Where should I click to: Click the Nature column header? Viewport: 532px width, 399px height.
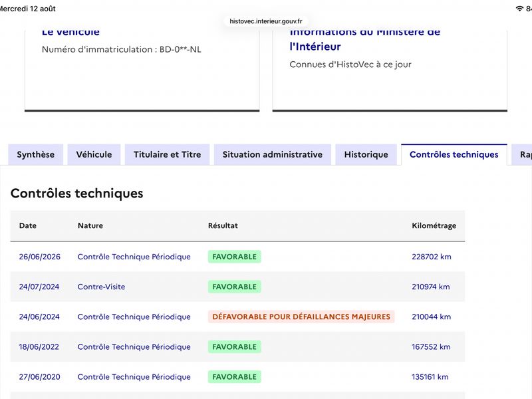90,225
